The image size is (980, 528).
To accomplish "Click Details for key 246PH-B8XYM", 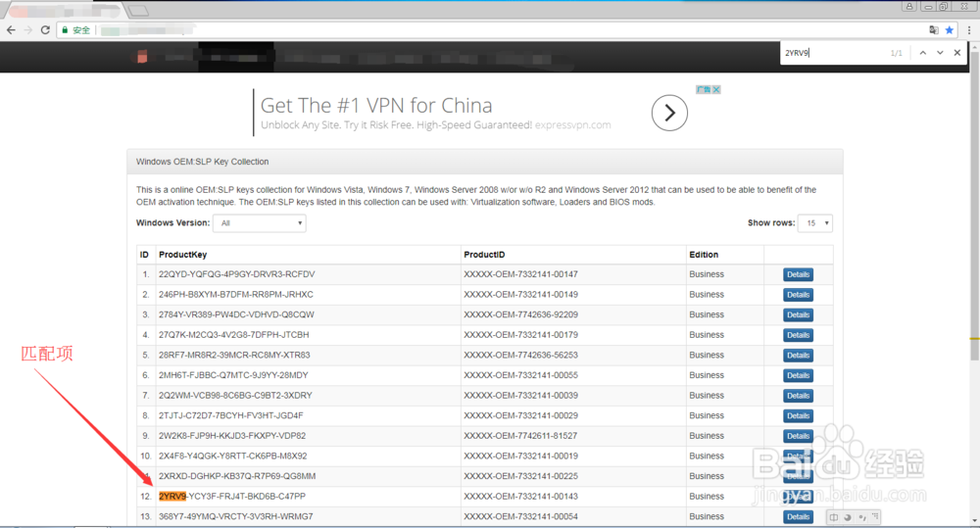I will click(798, 295).
